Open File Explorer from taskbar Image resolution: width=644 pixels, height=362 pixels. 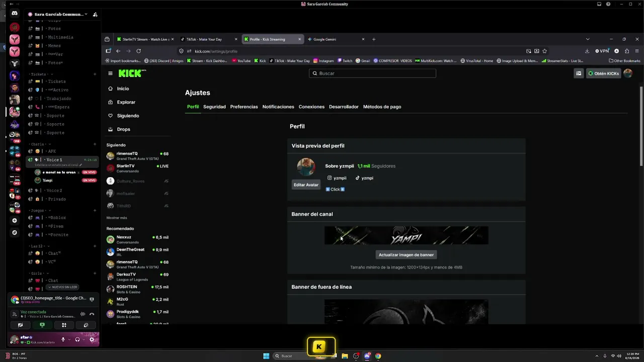[x=345, y=356]
